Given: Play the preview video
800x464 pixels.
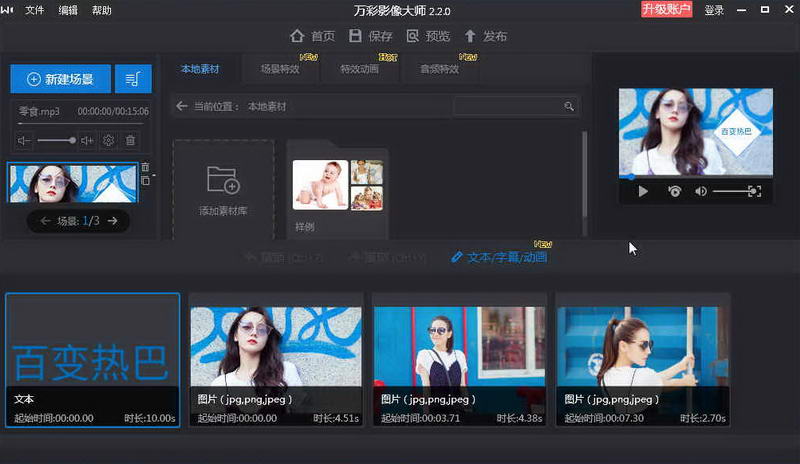Looking at the screenshot, I should coord(643,191).
